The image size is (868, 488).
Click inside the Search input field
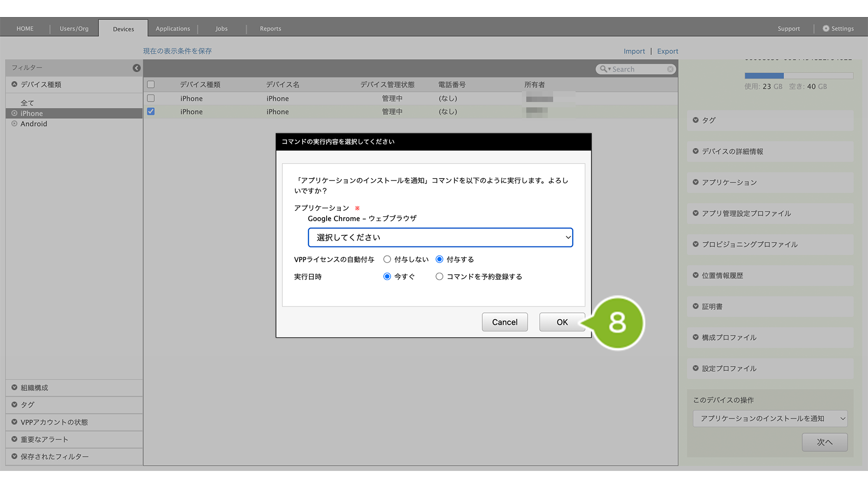point(637,69)
